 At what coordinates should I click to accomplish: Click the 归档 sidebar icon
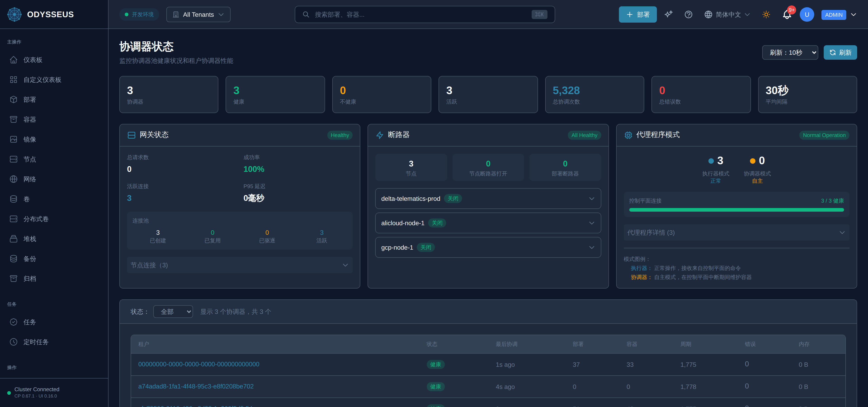click(x=14, y=278)
